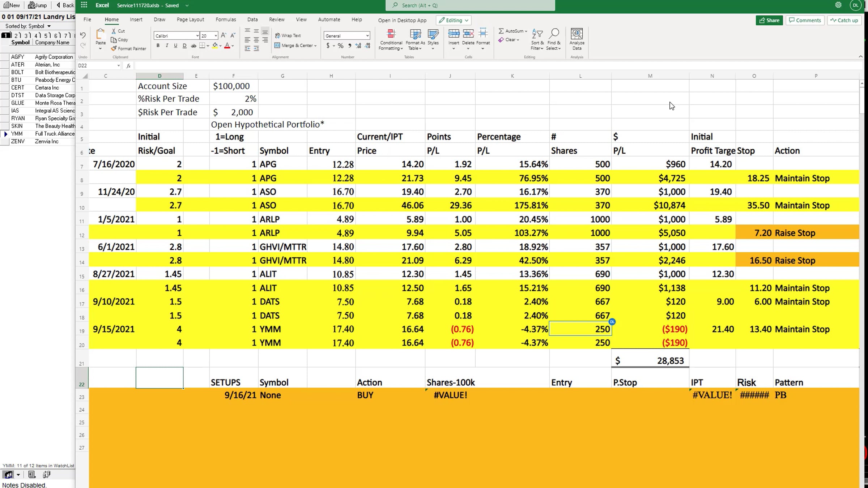Switch to the Page Layout tab

(190, 20)
